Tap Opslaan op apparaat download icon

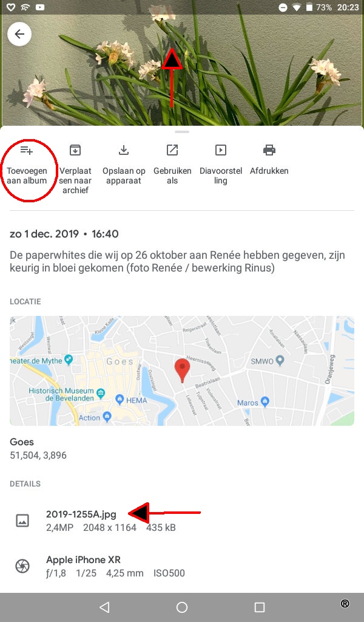[124, 150]
